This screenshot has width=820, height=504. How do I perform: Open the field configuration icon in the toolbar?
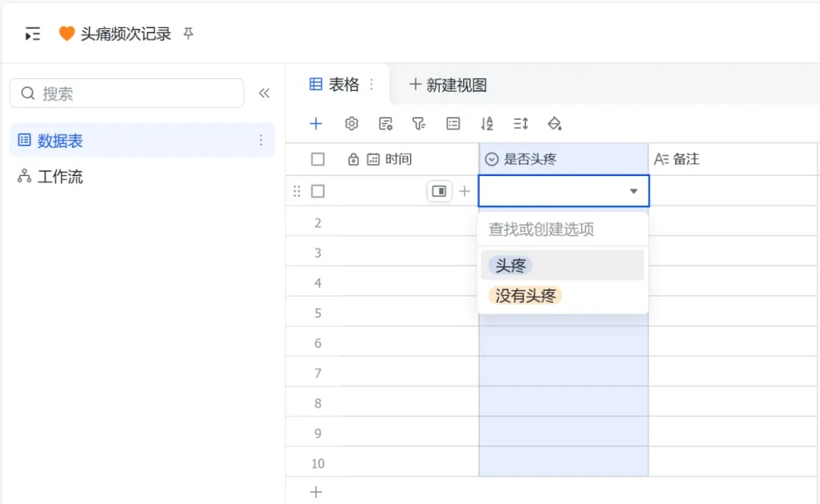tap(386, 124)
